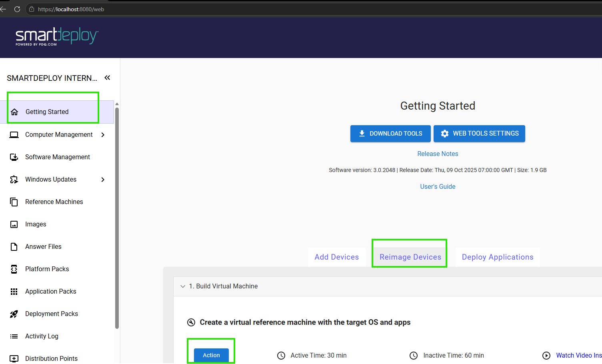Open the Deploy Applications tab

click(x=497, y=257)
